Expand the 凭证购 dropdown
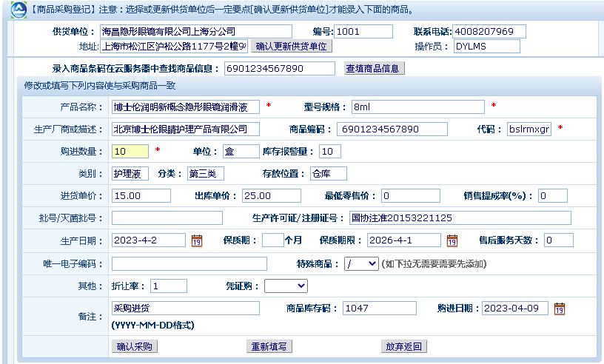 [x=286, y=286]
